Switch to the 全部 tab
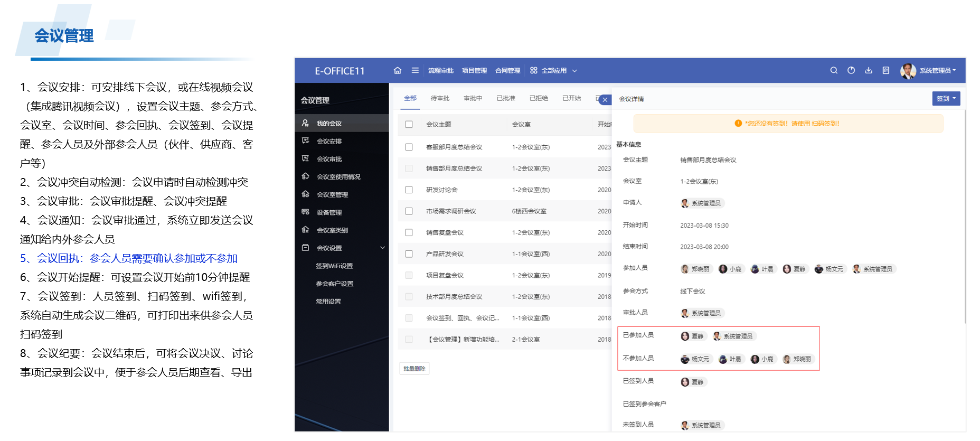This screenshot has height=441, width=980. point(410,98)
